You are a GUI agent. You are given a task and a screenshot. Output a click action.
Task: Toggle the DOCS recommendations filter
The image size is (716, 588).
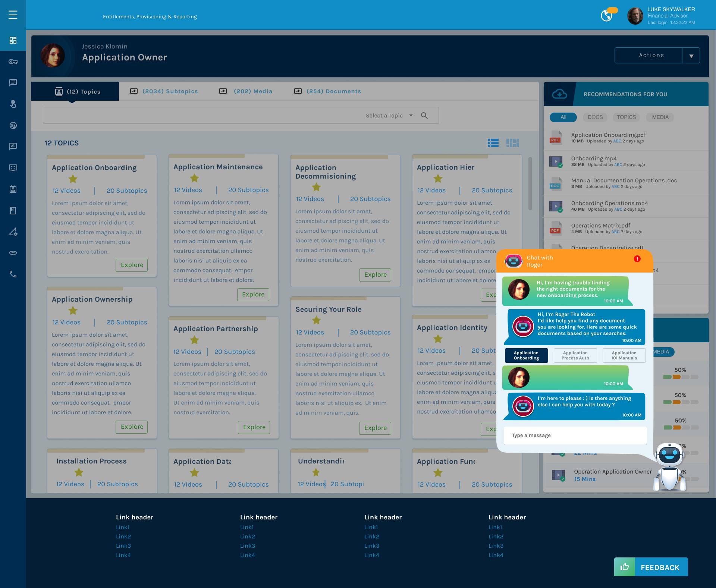tap(595, 117)
